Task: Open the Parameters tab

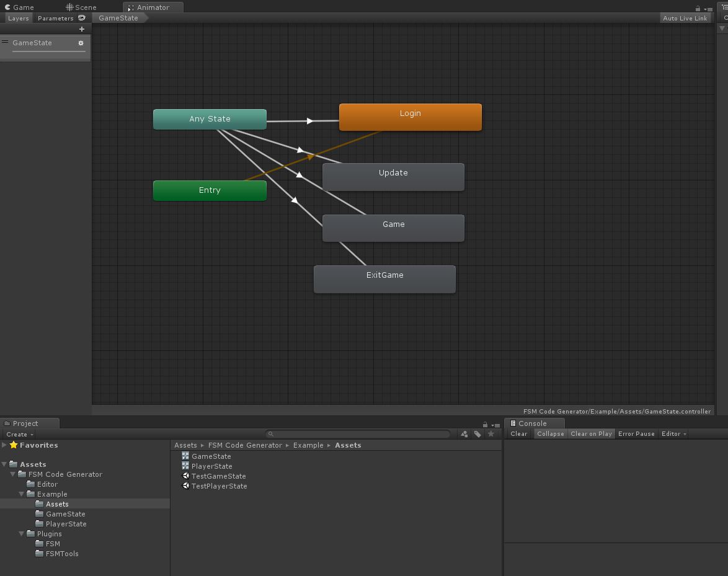Action: click(55, 18)
